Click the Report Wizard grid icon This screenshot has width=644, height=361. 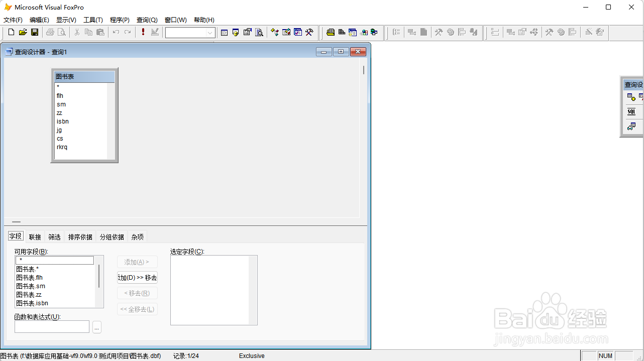click(342, 32)
